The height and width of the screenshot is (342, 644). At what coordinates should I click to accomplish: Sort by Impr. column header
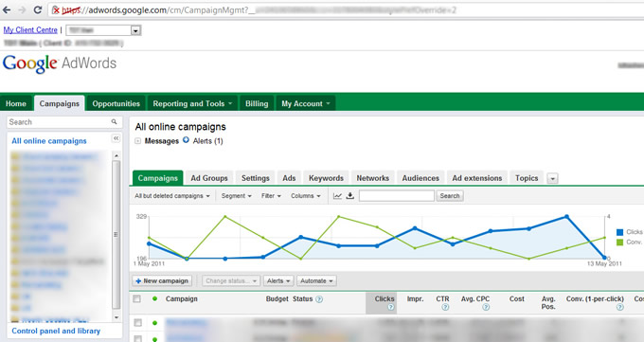coord(415,298)
